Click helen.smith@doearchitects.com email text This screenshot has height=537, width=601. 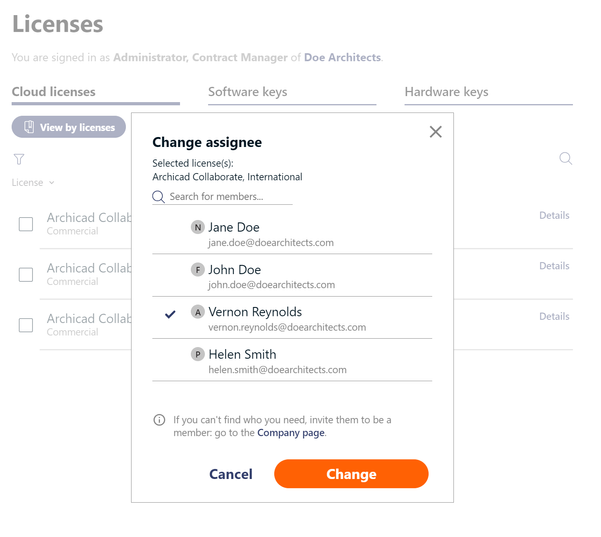pyautogui.click(x=278, y=370)
